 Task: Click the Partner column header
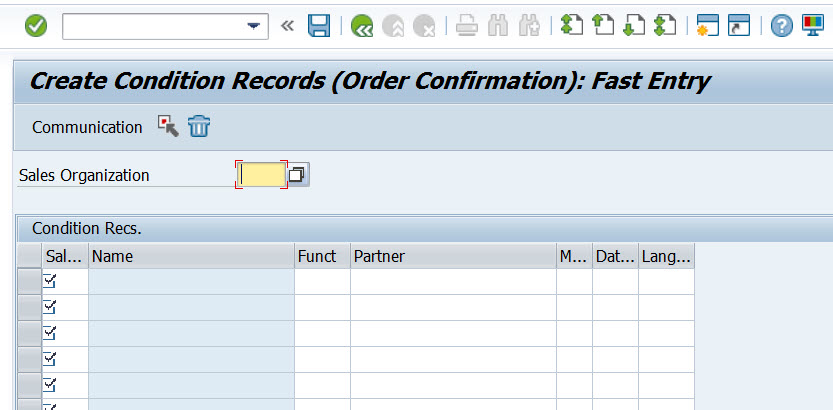tap(453, 256)
